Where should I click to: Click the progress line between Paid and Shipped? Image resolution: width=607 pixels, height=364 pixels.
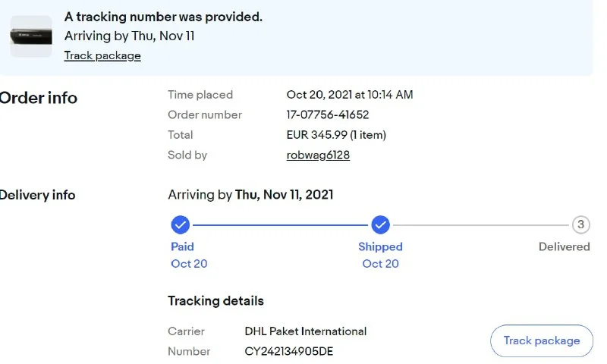[x=281, y=224]
